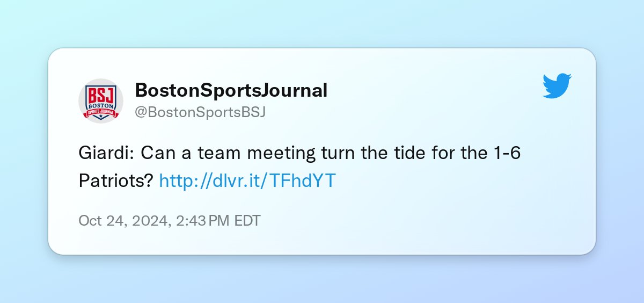The image size is (644, 303).
Task: Click the BostonSportsJournal display name
Action: (x=231, y=90)
